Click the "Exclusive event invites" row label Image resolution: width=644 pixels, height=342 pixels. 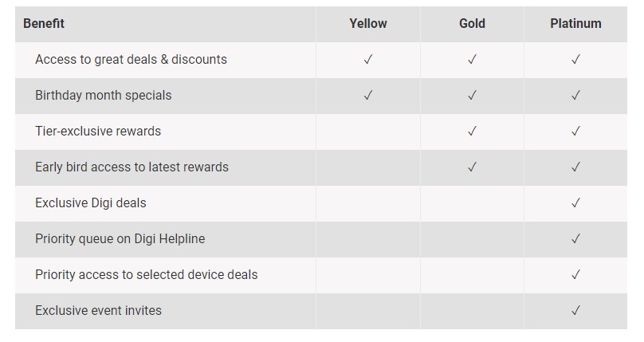[x=98, y=311]
